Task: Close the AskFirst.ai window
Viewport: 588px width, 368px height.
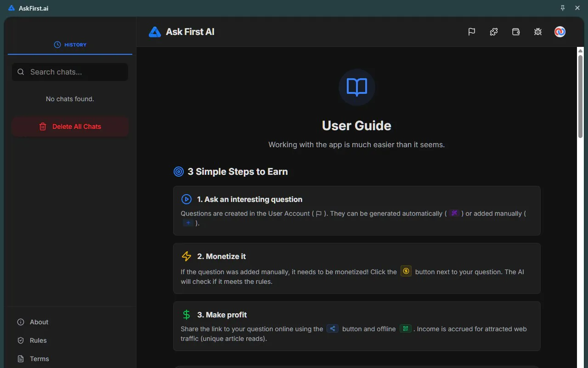Action: 577,8
